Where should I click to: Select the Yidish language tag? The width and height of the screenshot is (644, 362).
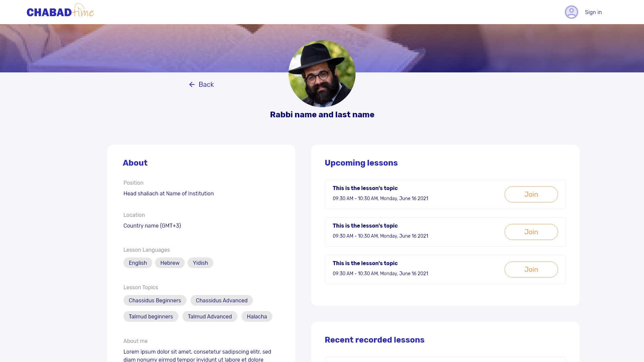(x=200, y=263)
